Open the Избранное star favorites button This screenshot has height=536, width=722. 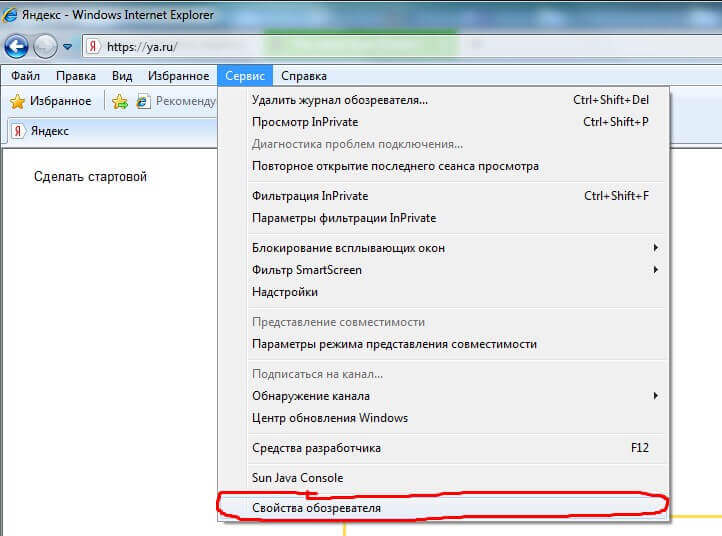tap(51, 101)
